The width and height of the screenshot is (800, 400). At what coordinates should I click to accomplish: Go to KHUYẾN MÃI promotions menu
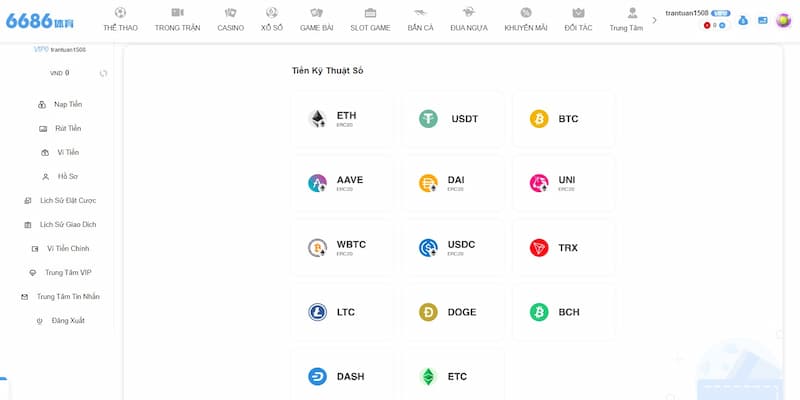click(526, 19)
